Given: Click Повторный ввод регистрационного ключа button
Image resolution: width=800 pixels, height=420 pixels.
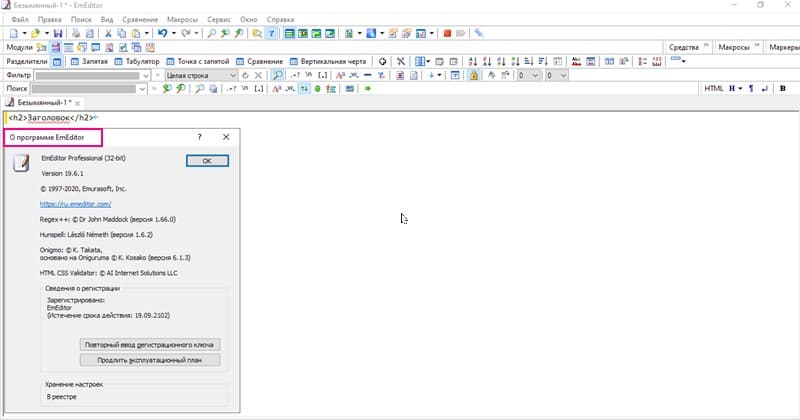Looking at the screenshot, I should coord(150,345).
